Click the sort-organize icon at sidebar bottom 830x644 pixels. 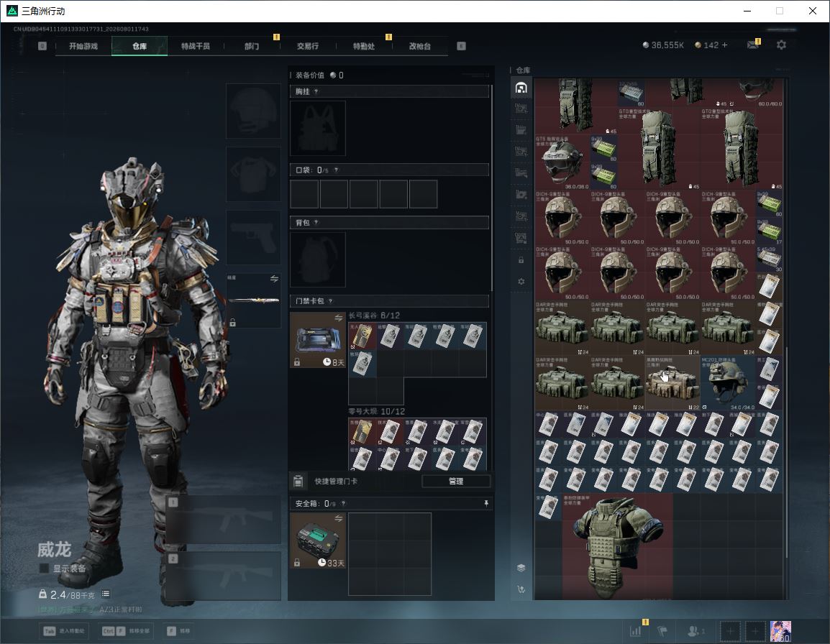(x=521, y=589)
